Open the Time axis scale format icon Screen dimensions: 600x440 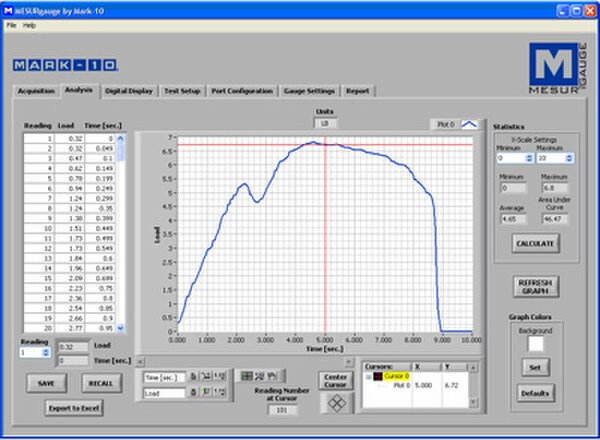tap(220, 377)
